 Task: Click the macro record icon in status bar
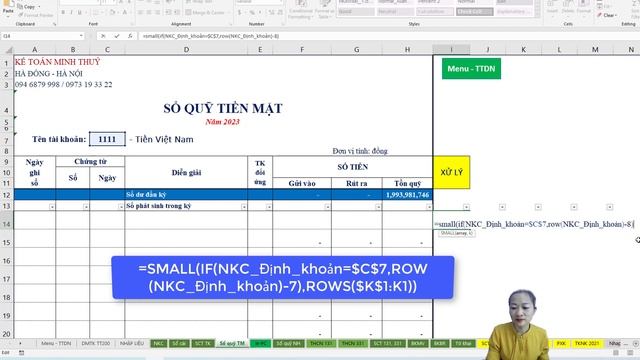pyautogui.click(x=21, y=353)
